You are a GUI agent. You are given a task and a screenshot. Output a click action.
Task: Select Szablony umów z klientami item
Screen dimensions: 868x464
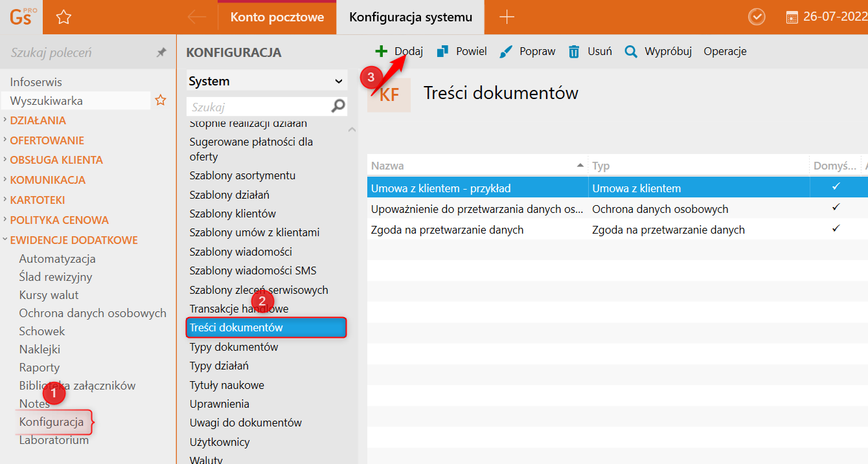tap(255, 232)
